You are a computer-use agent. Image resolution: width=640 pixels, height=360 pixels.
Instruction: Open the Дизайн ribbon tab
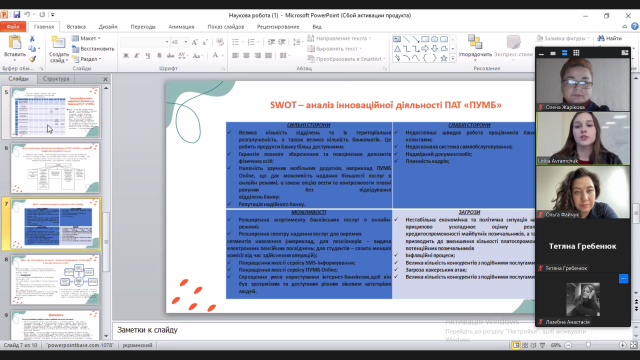pos(108,27)
